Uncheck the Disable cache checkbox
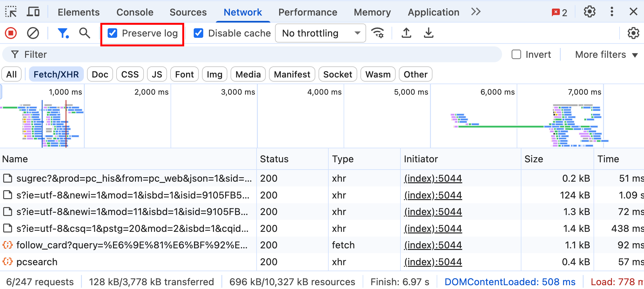 (x=199, y=33)
